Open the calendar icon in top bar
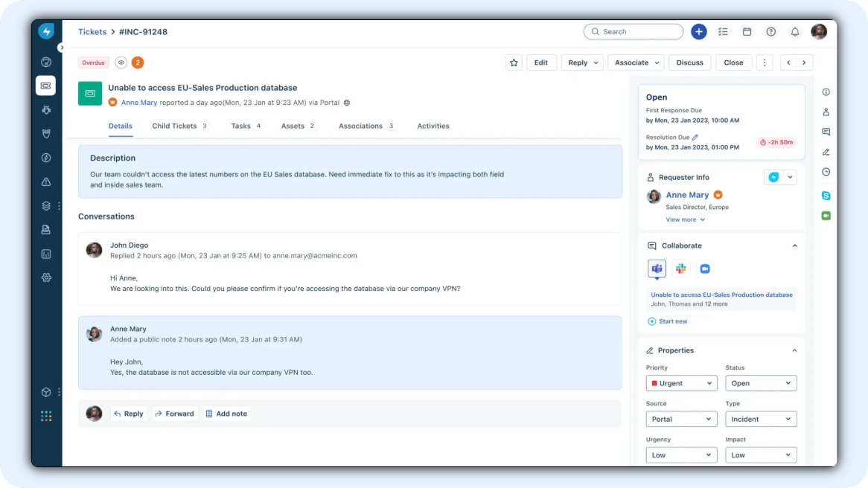Viewport: 868px width, 488px height. click(747, 32)
